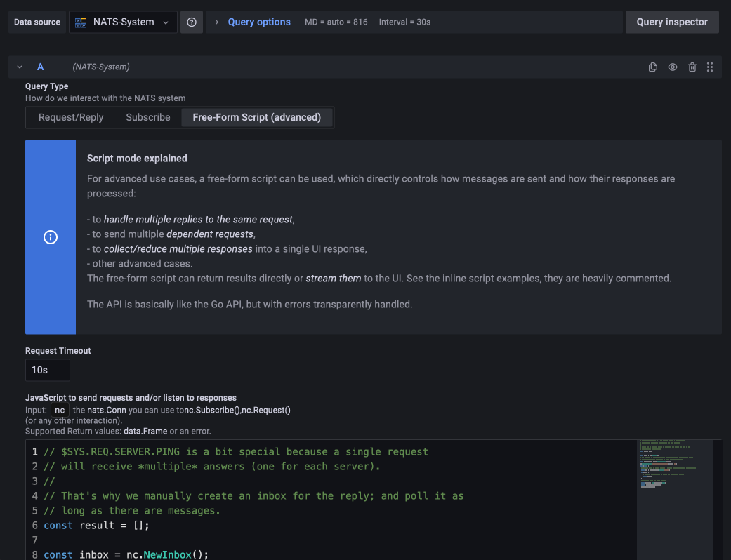Click the (NATS-System) label in query row
The image size is (731, 560).
point(101,67)
